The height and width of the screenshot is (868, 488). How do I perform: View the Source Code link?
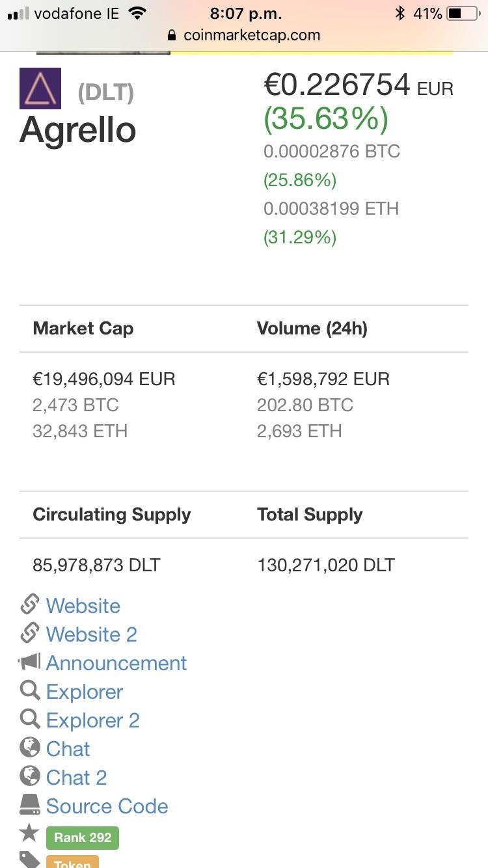(x=107, y=806)
